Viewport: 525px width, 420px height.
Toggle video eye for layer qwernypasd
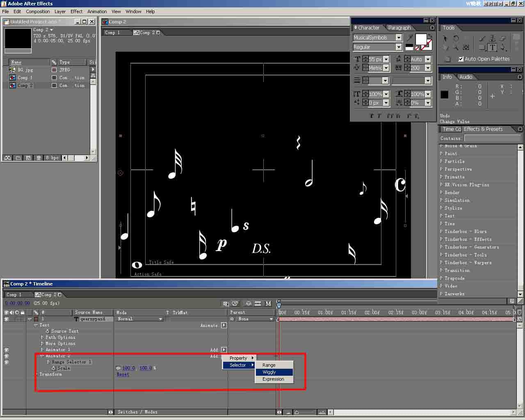[6, 319]
